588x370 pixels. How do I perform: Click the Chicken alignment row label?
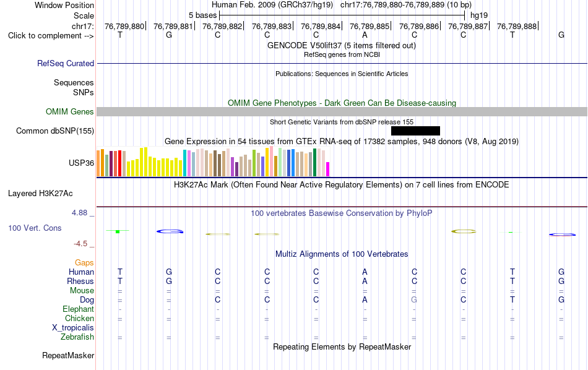(x=79, y=318)
